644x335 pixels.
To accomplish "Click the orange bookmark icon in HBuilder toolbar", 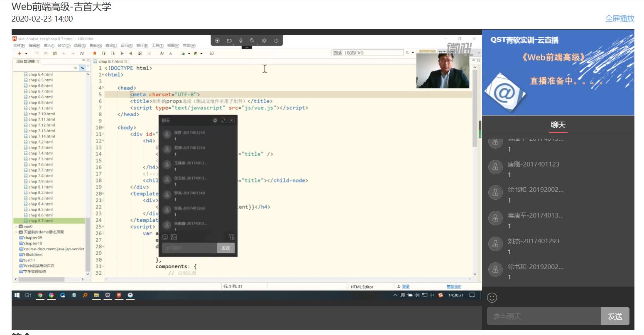I will (95, 54).
